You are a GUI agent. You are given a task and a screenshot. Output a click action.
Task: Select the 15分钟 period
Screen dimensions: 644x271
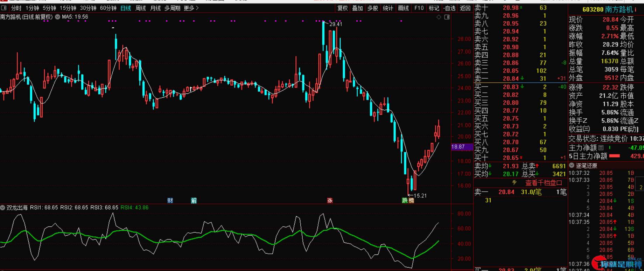[x=68, y=8]
